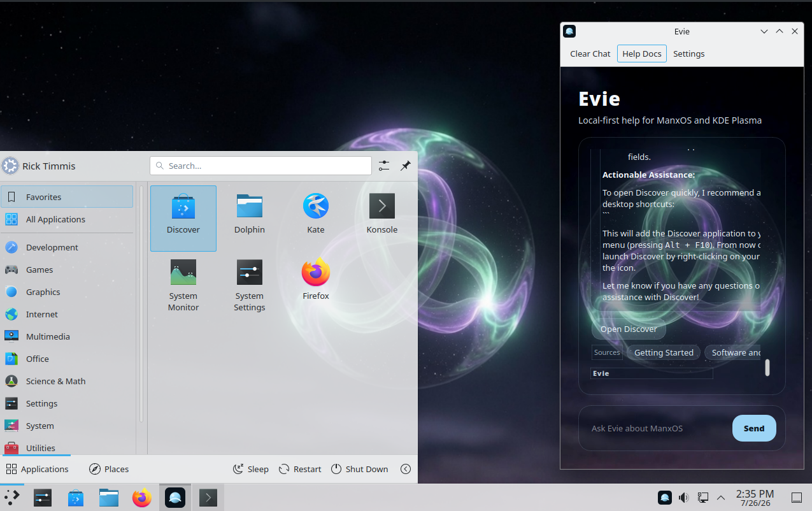Click the Rick Timmis user avatar icon

click(x=10, y=166)
